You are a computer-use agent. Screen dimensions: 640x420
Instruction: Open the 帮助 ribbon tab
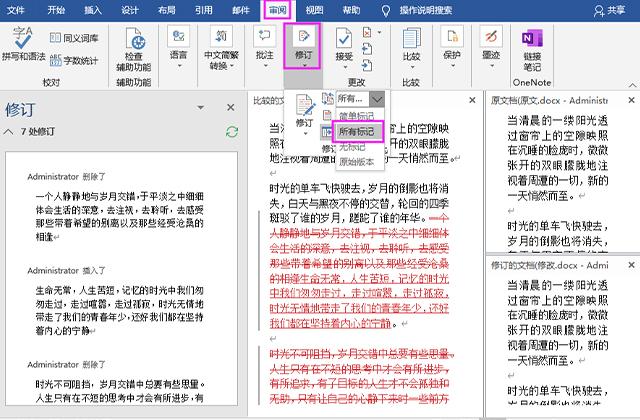(351, 10)
